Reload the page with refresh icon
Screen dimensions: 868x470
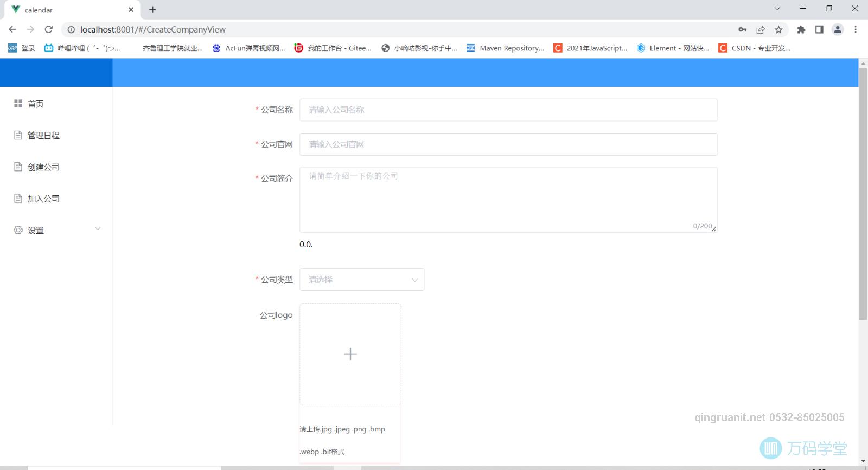49,29
